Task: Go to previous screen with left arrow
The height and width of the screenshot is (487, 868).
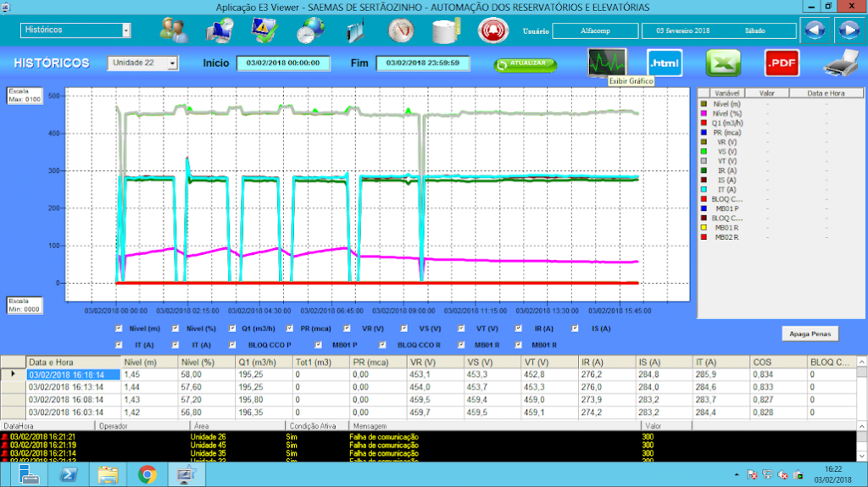Action: tap(815, 30)
